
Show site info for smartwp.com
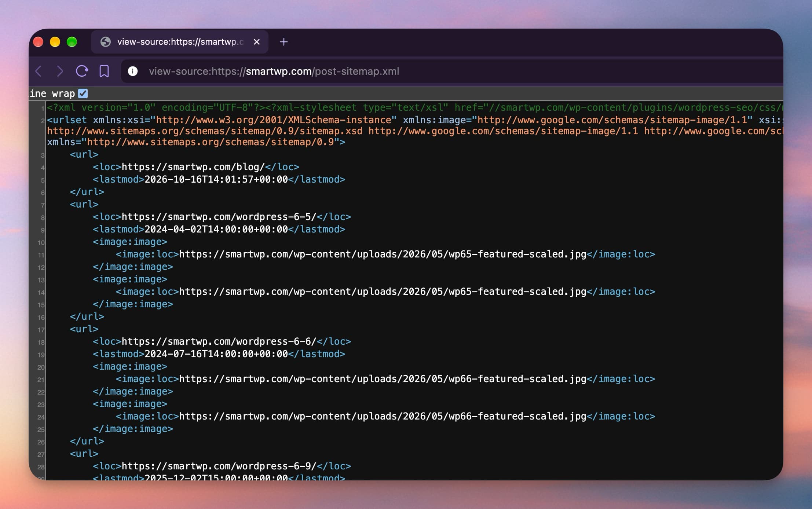[133, 71]
